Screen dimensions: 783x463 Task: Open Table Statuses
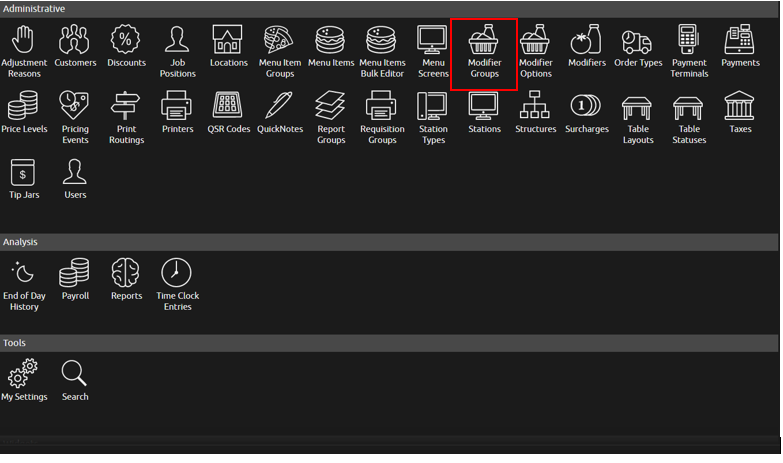[x=689, y=118]
